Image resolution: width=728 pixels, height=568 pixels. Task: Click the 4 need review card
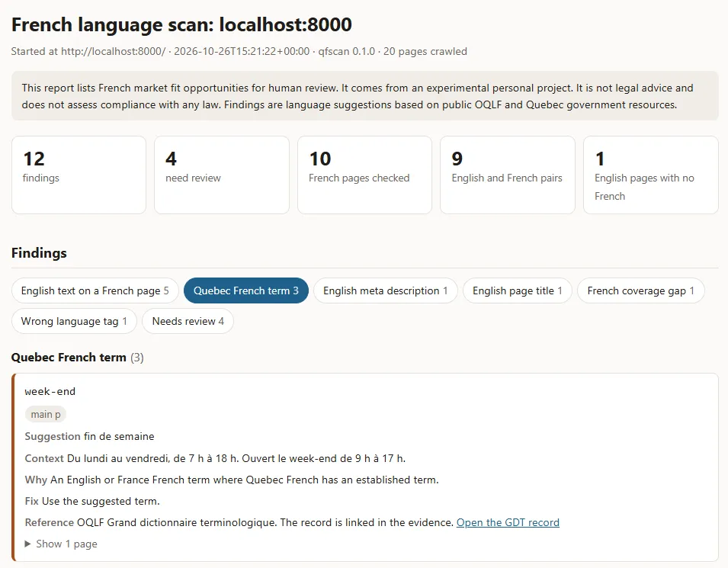coord(222,175)
